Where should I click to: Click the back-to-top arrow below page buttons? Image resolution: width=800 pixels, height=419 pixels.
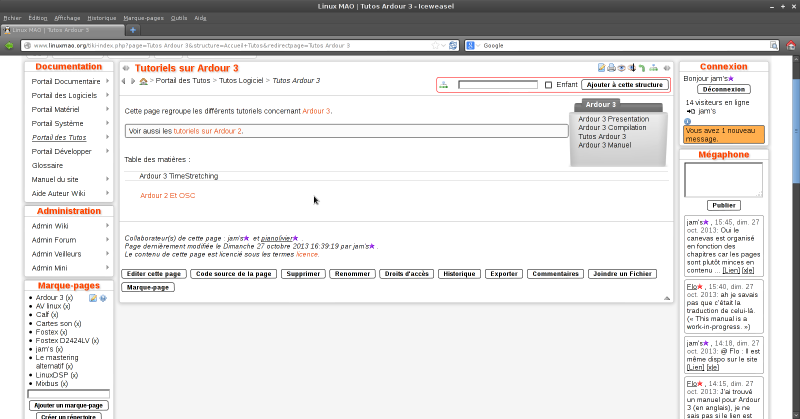[x=667, y=298]
